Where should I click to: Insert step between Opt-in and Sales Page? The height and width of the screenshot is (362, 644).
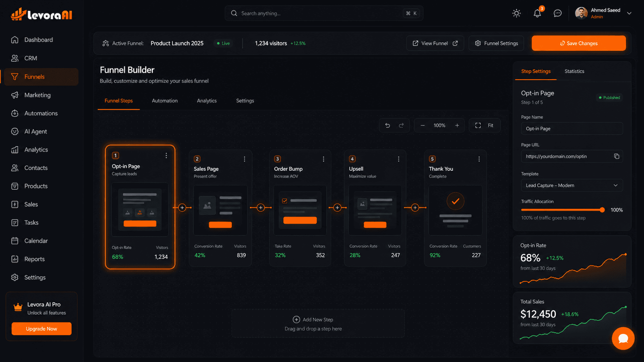coord(182,208)
